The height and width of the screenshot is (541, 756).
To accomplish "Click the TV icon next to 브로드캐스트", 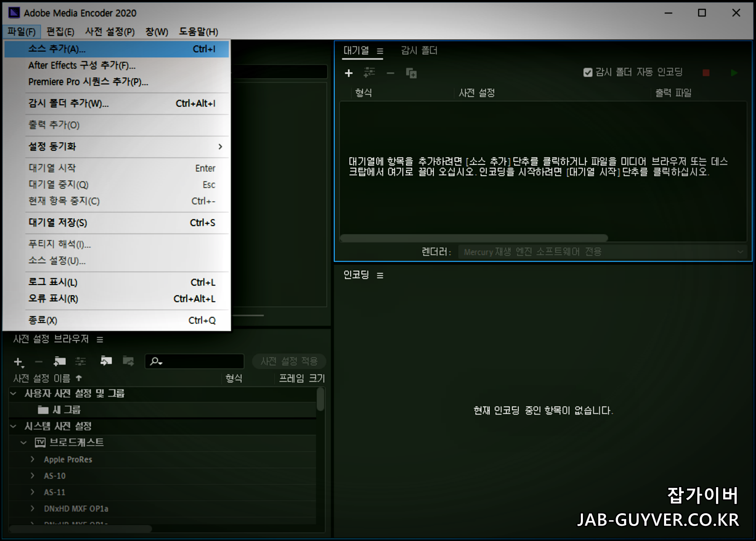I will 40,443.
